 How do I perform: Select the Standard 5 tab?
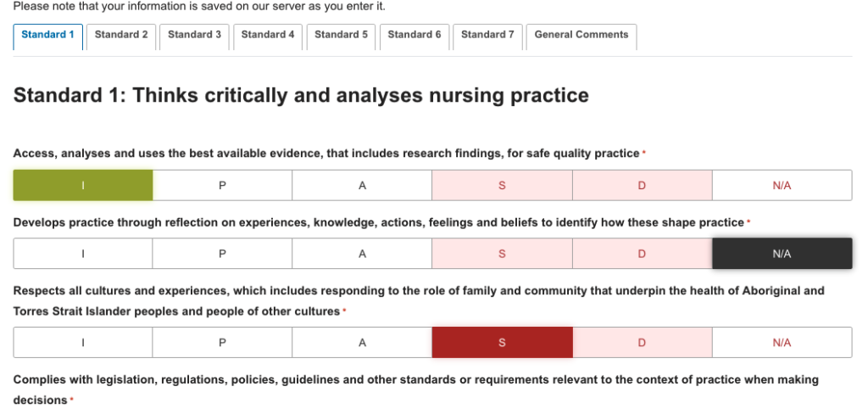(341, 35)
